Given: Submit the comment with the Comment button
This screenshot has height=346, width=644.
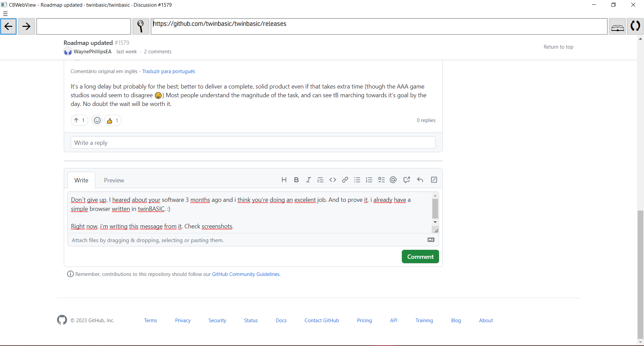Looking at the screenshot, I should point(420,256).
